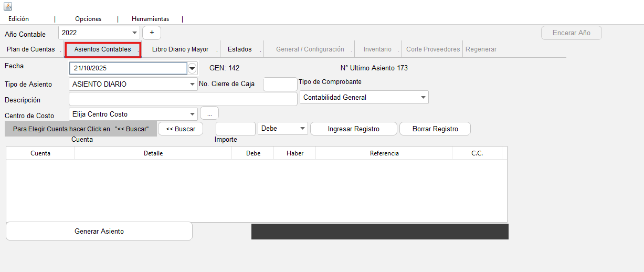Click the Descripción text field
Image resolution: width=644 pixels, height=272 pixels.
click(x=183, y=99)
